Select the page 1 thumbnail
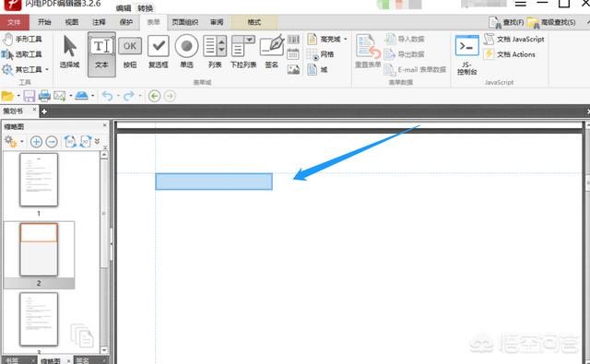This screenshot has width=590, height=364. tap(39, 180)
